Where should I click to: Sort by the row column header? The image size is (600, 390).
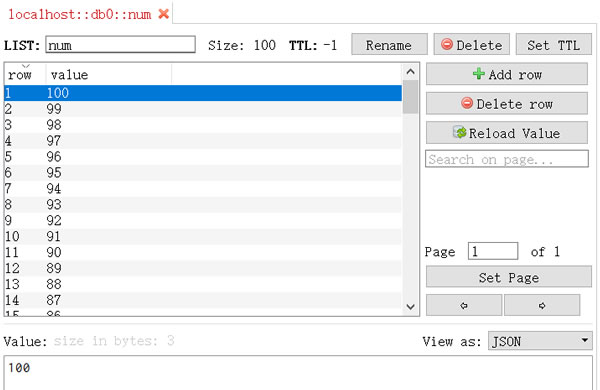[24, 74]
